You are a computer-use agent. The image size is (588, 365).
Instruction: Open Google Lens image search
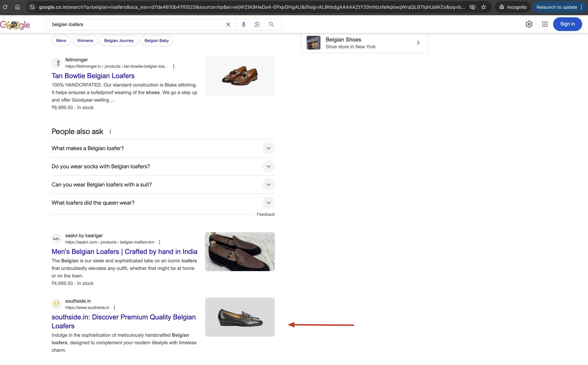257,24
